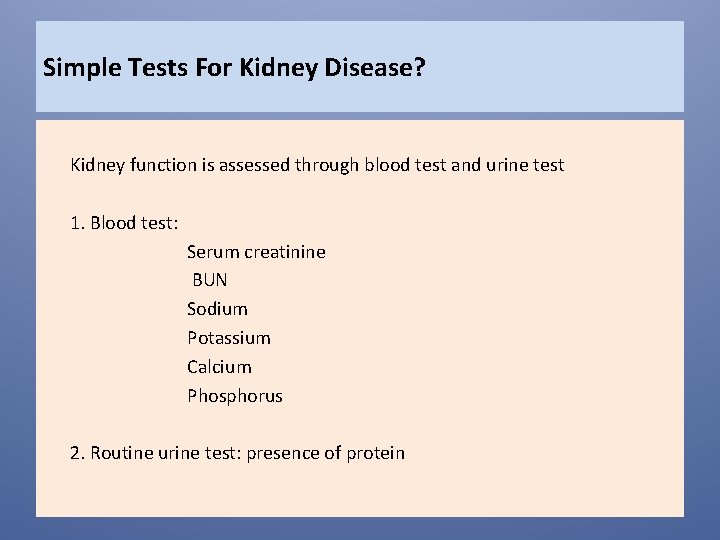Click the 'Kidney function is assessed' sentence
This screenshot has width=720, height=540.
pyautogui.click(x=317, y=165)
